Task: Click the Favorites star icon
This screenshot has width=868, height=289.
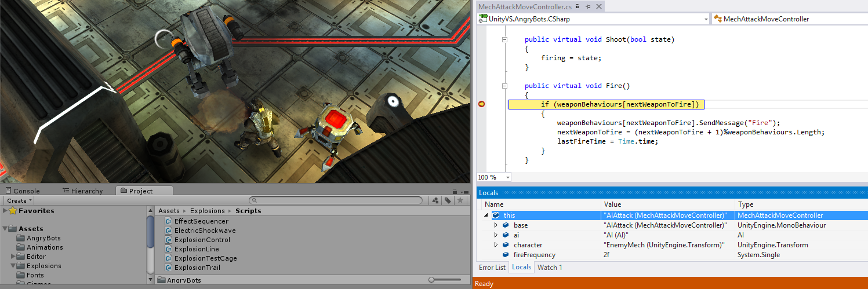Action: click(14, 211)
